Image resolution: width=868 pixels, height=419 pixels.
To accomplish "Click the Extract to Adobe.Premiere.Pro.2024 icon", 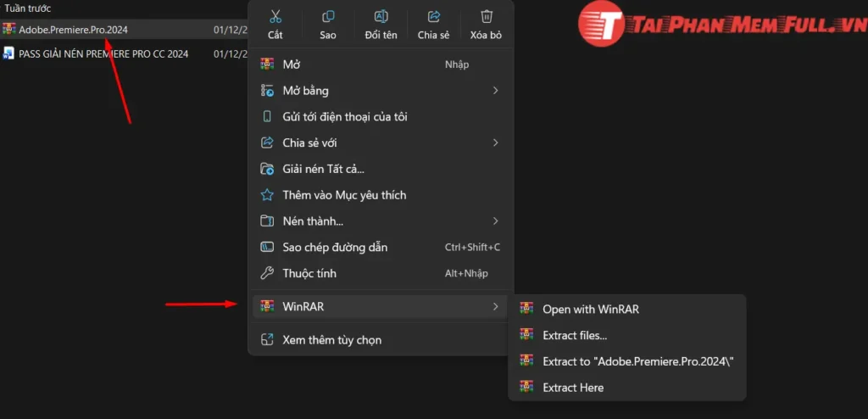I will (x=526, y=360).
